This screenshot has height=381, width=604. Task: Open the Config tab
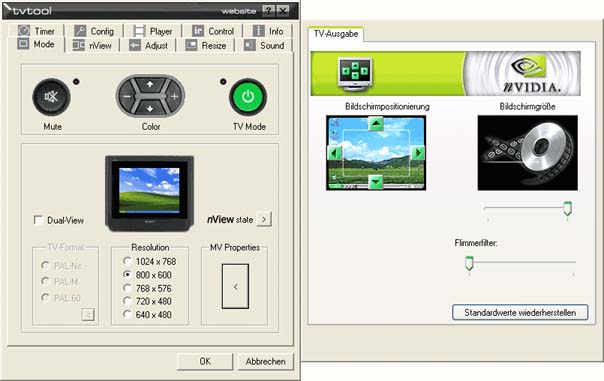point(94,31)
